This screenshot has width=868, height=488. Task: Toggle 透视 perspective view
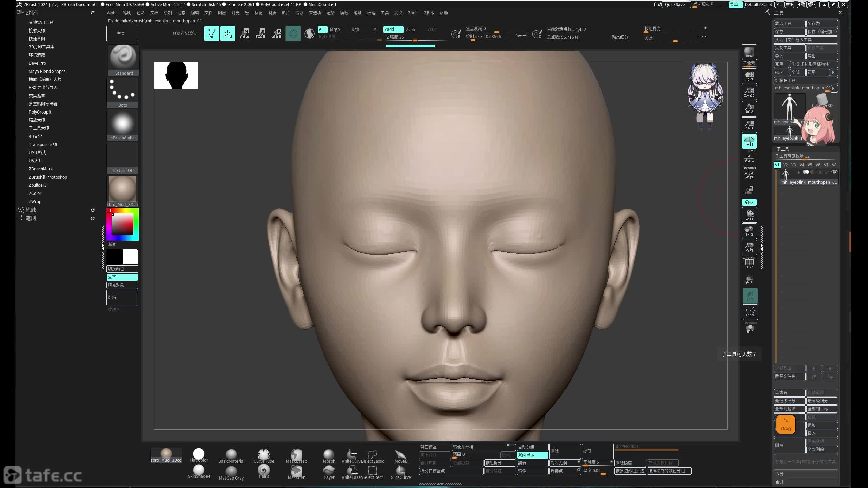tap(749, 141)
